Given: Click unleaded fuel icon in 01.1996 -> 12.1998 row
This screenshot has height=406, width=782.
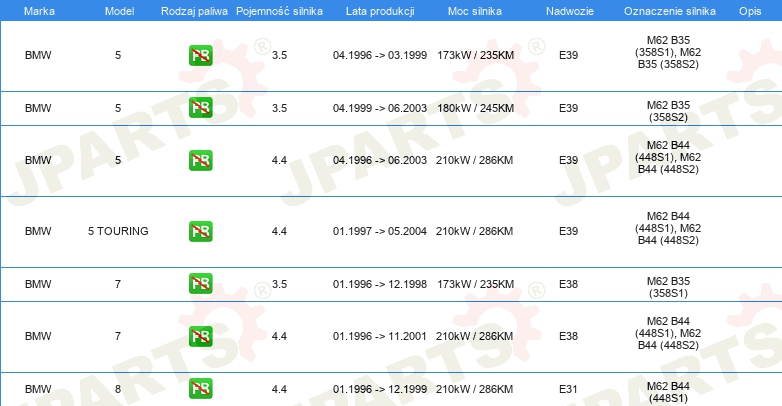Looking at the screenshot, I should click(x=200, y=283).
